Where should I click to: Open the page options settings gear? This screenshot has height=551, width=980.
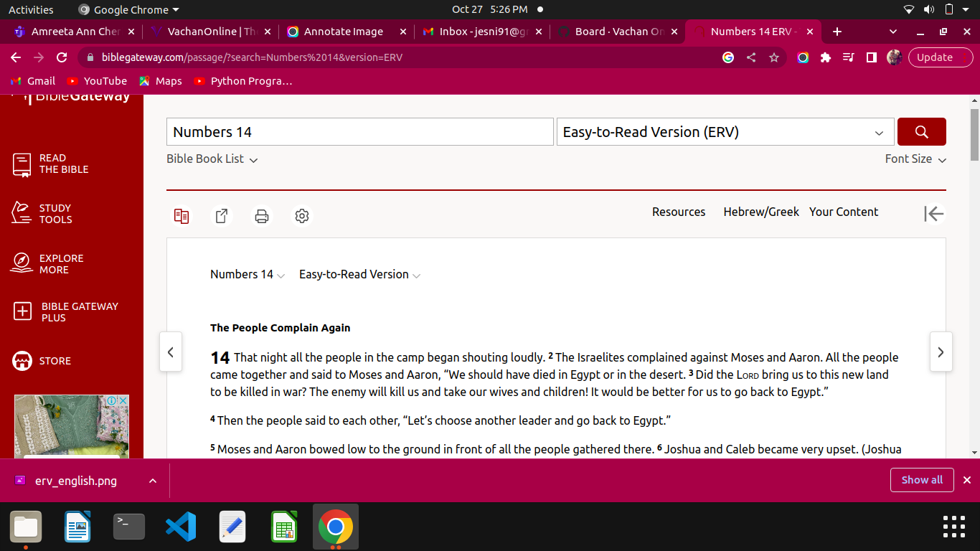(x=301, y=215)
